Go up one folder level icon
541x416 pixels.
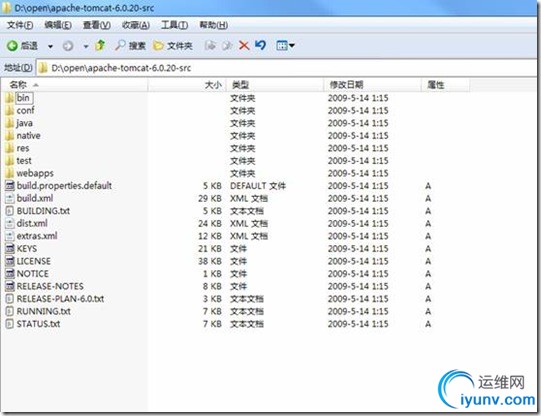click(x=100, y=45)
